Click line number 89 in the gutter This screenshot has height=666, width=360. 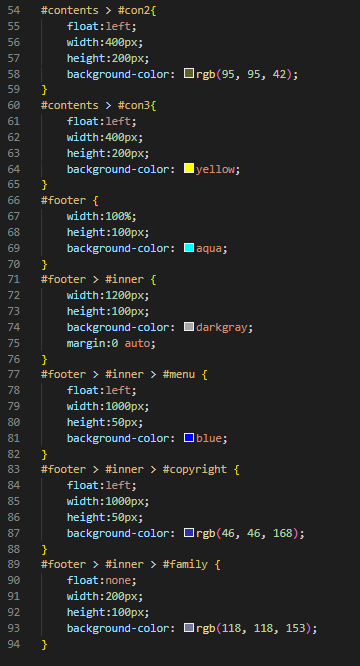14,564
